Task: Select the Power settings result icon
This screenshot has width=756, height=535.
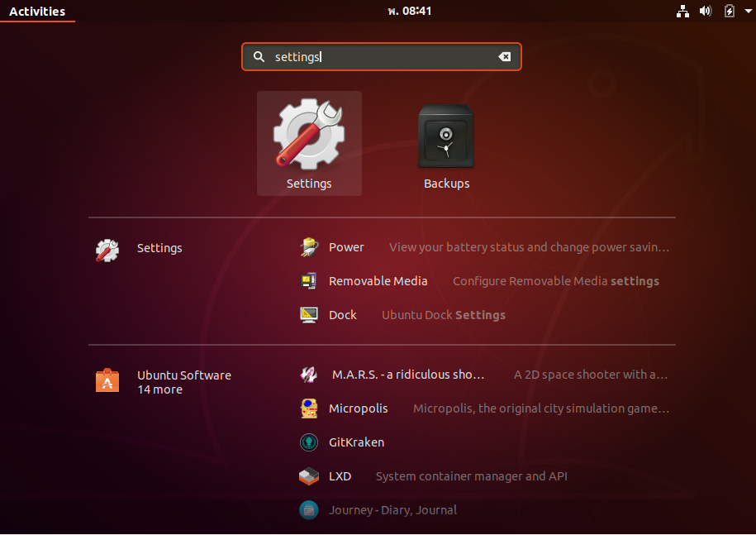Action: coord(309,246)
